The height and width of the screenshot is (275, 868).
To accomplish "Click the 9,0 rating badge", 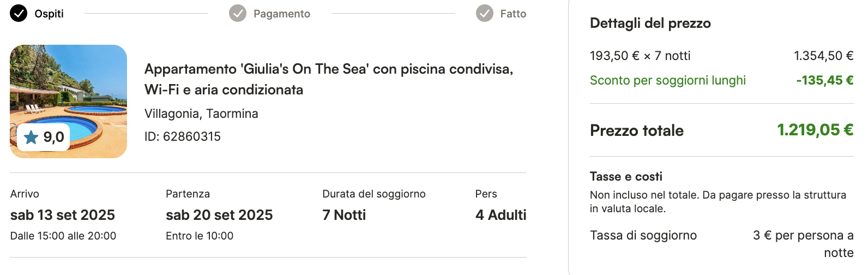I will [44, 137].
